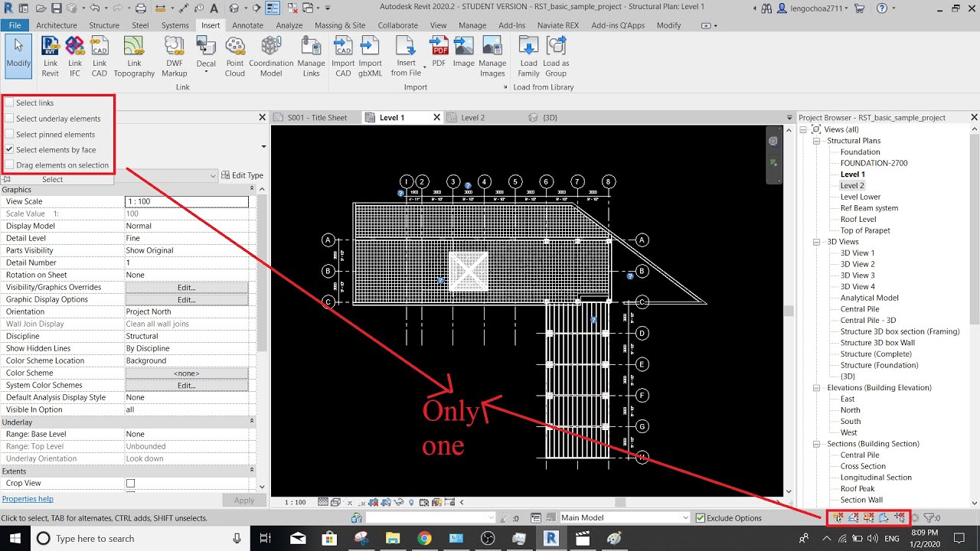Collapse the 3D Views tree node
Image resolution: width=980 pixels, height=551 pixels.
click(817, 242)
